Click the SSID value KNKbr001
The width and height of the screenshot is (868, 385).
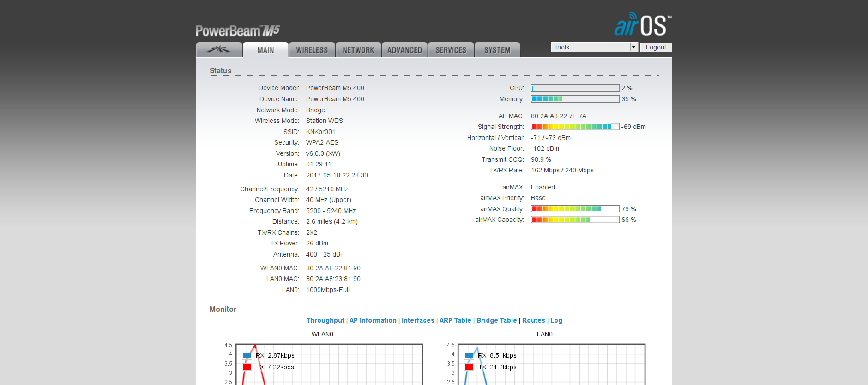(x=321, y=132)
